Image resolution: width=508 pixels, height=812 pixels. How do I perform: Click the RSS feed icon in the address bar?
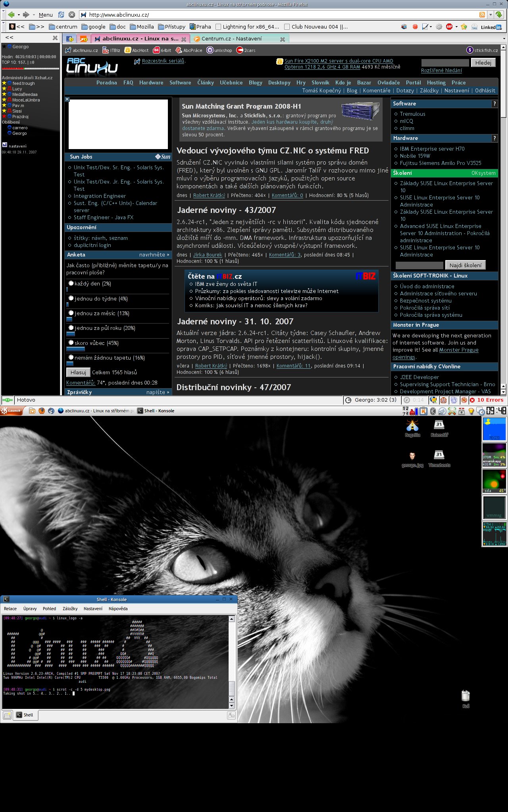coord(482,15)
